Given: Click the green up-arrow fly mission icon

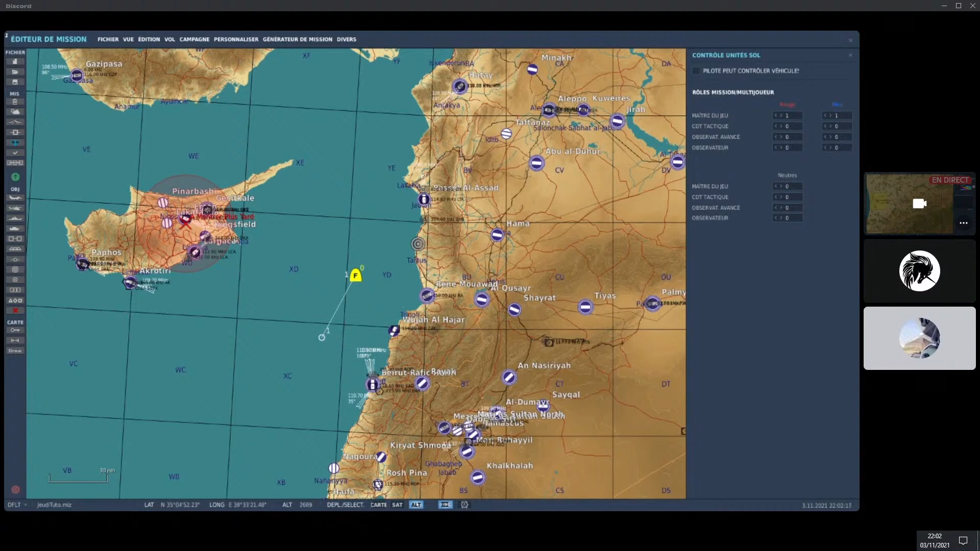Looking at the screenshot, I should (x=15, y=177).
